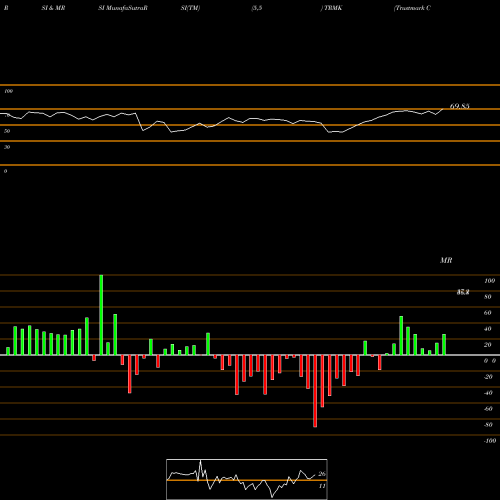Screen dimensions: 500x500
Task: Click the 30 label on RSI axis
Action: coord(7,147)
